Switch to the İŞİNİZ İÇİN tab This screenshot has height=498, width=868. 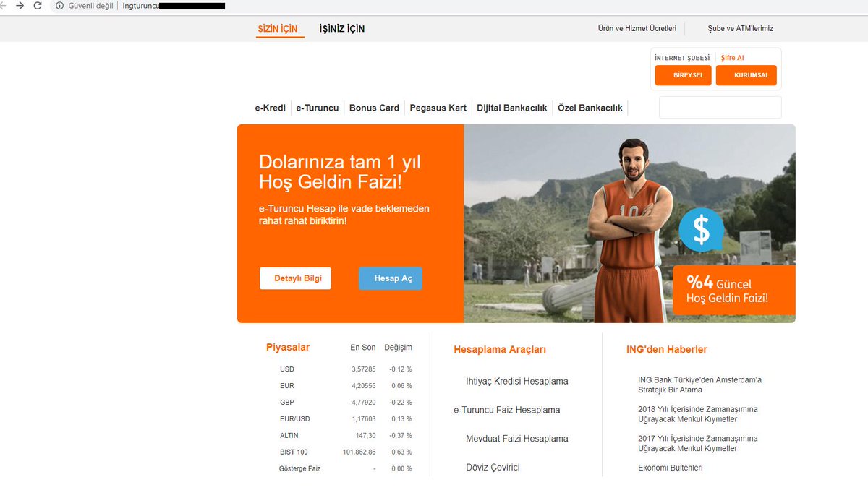click(x=342, y=29)
